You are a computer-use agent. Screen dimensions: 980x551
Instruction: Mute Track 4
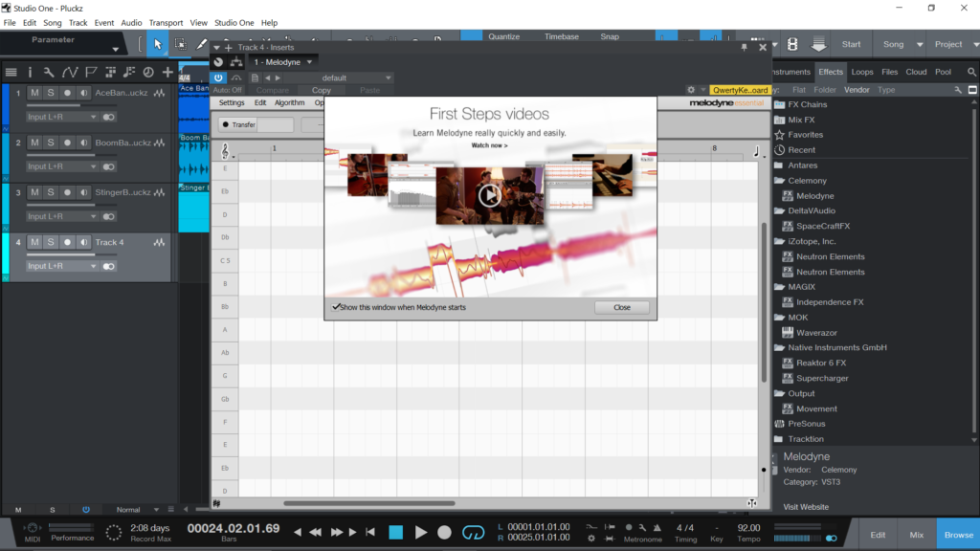[34, 242]
